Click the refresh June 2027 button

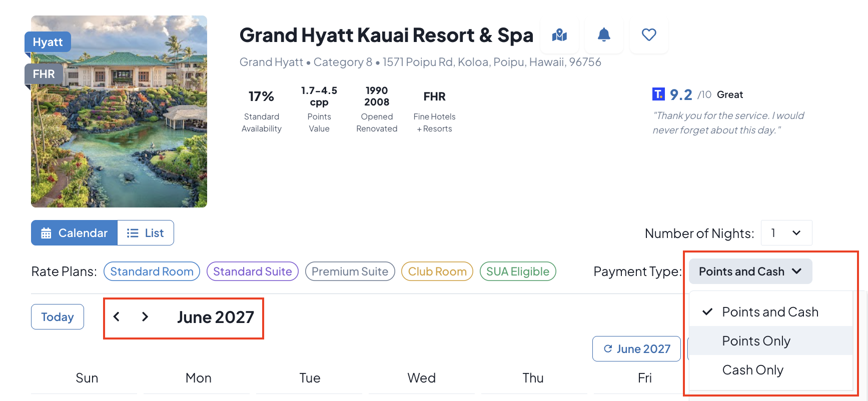coord(636,348)
